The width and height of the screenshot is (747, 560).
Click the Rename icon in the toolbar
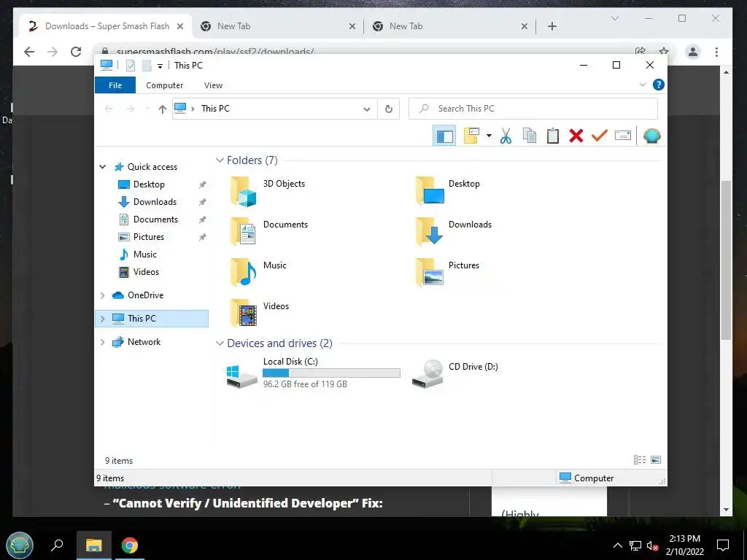[x=623, y=136]
